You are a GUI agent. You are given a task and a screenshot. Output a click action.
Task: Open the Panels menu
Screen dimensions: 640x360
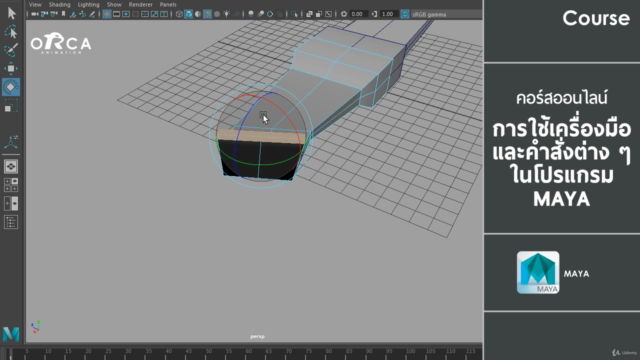tap(168, 4)
